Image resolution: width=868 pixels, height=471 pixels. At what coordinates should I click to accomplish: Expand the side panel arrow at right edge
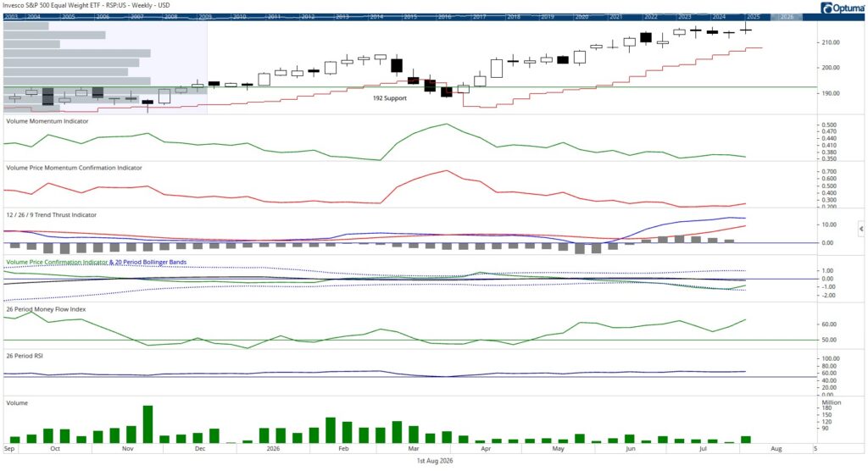pyautogui.click(x=861, y=229)
